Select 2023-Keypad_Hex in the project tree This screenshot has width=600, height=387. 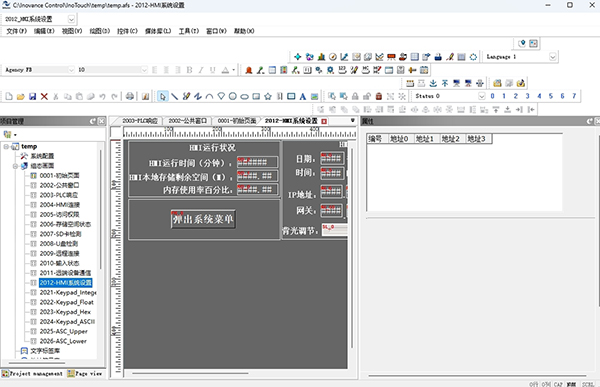65,312
